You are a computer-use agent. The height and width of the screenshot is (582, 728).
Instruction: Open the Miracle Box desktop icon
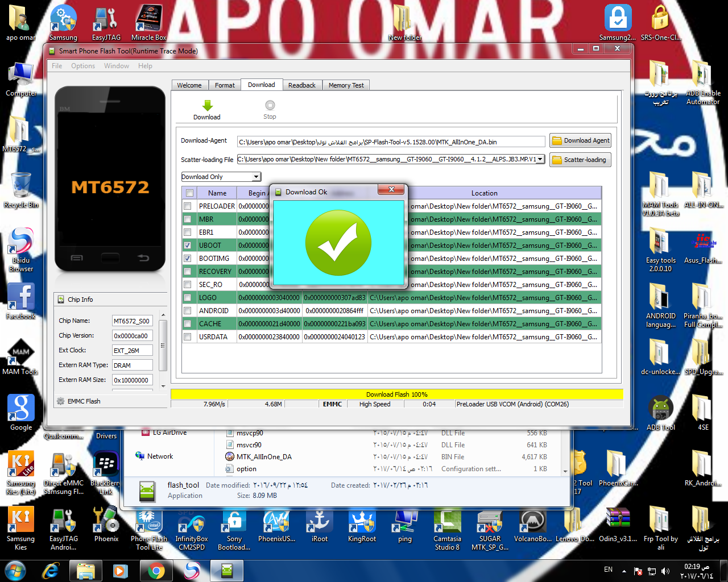[149, 23]
